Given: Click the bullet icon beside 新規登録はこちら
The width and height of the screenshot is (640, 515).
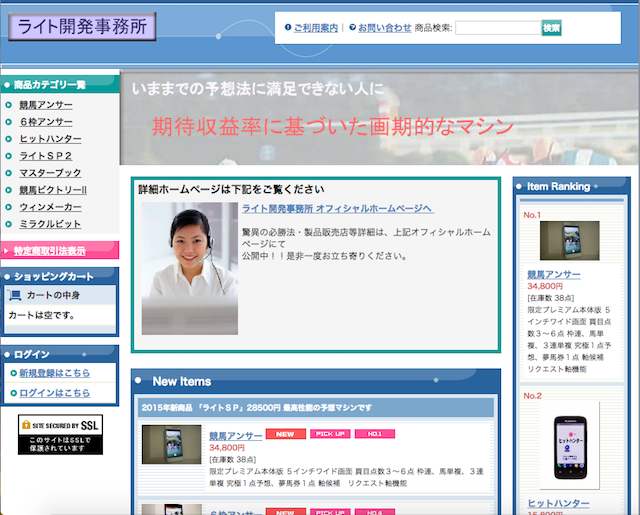Looking at the screenshot, I should [x=13, y=373].
